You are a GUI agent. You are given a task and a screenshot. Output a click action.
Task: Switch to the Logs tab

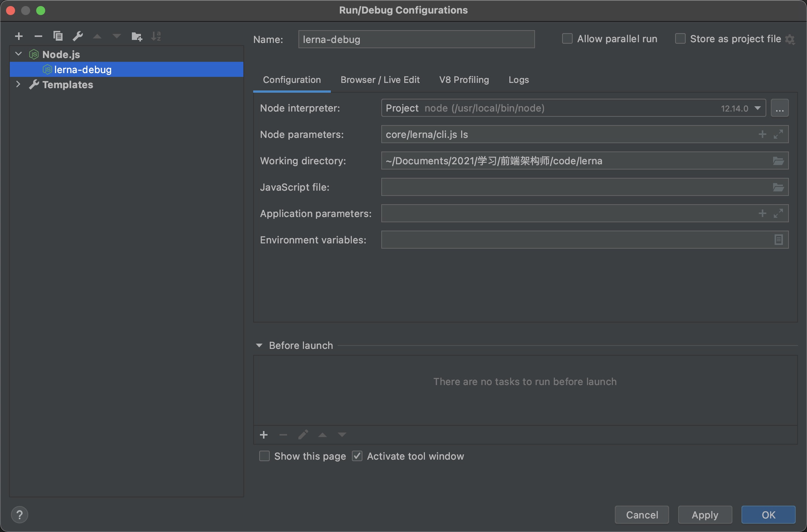pos(519,80)
